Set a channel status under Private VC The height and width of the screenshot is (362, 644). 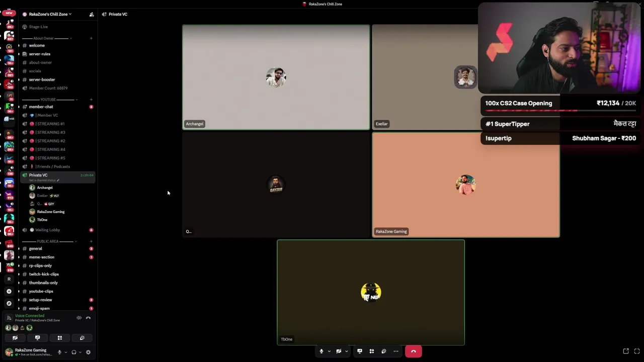pyautogui.click(x=44, y=180)
